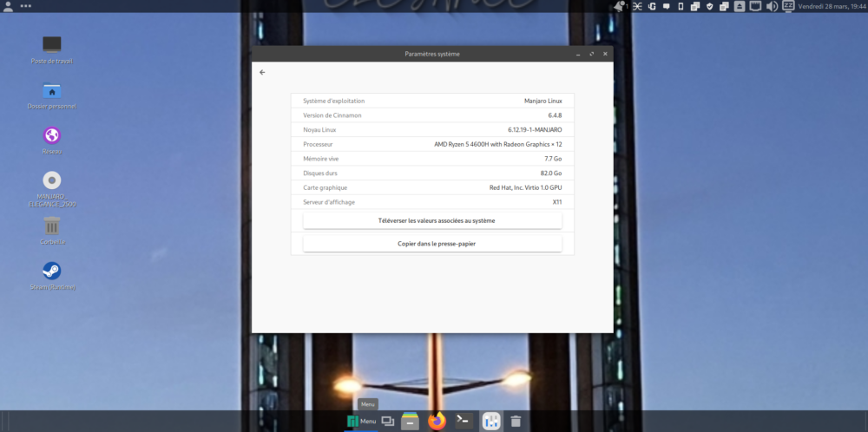Click the Cinnamon version '6.4.8'
The width and height of the screenshot is (868, 432).
click(555, 115)
